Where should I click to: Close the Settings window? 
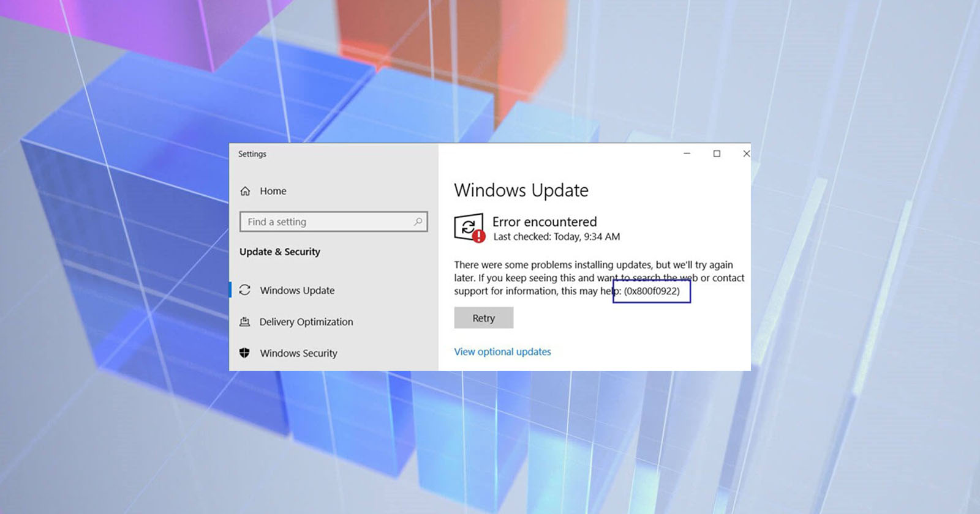pyautogui.click(x=745, y=154)
